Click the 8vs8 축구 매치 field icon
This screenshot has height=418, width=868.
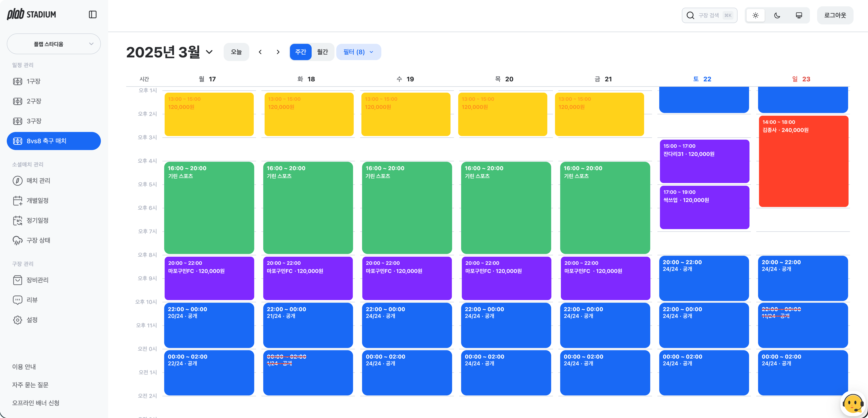pos(18,141)
